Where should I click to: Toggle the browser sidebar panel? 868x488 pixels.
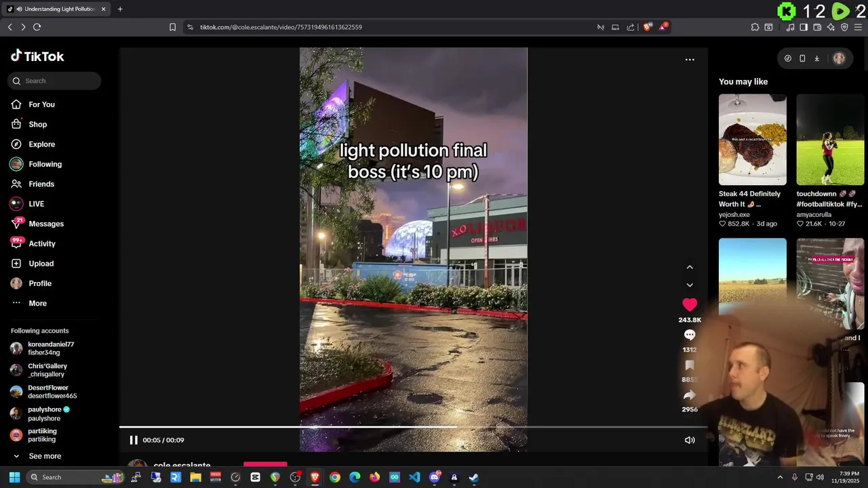tap(804, 27)
